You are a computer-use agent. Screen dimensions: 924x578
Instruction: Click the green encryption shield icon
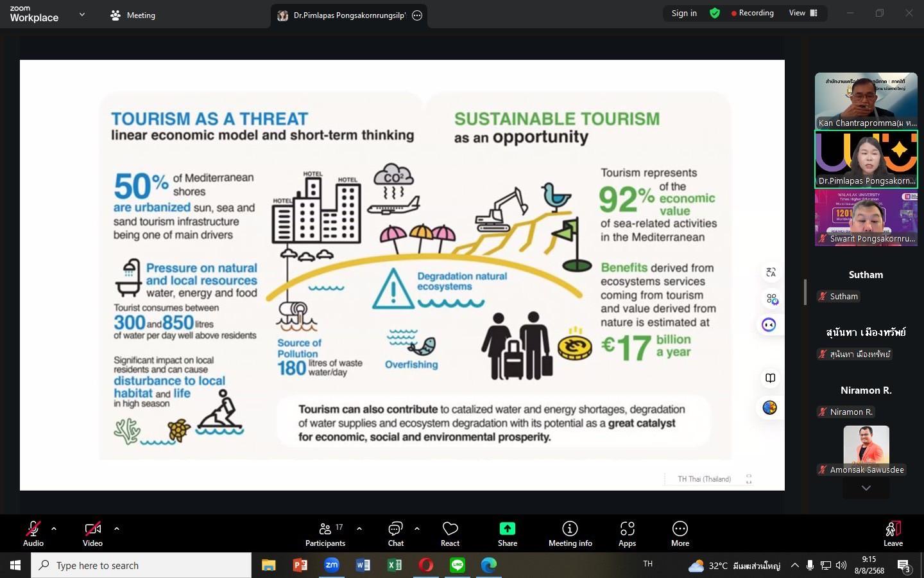tap(714, 13)
